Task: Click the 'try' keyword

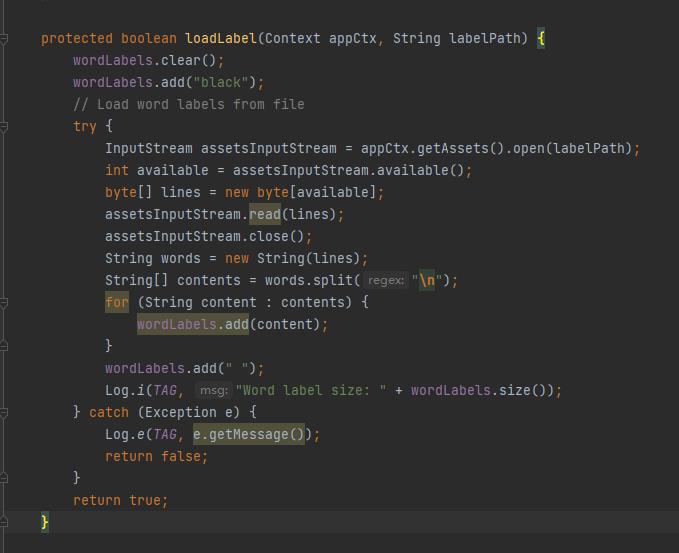Action: (85, 126)
